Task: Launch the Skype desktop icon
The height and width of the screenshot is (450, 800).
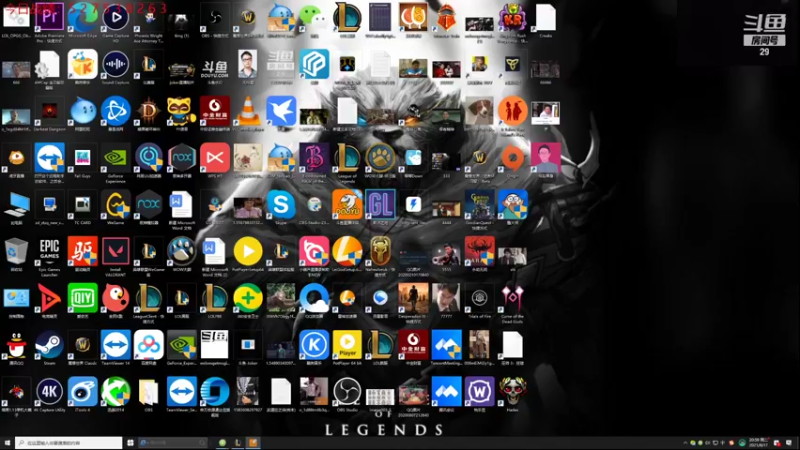Action: pos(281,205)
